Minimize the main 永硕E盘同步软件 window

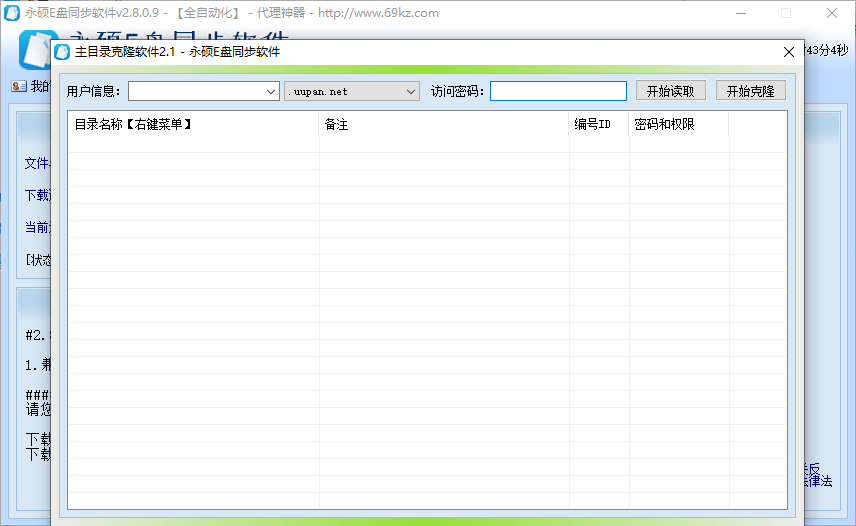[739, 13]
